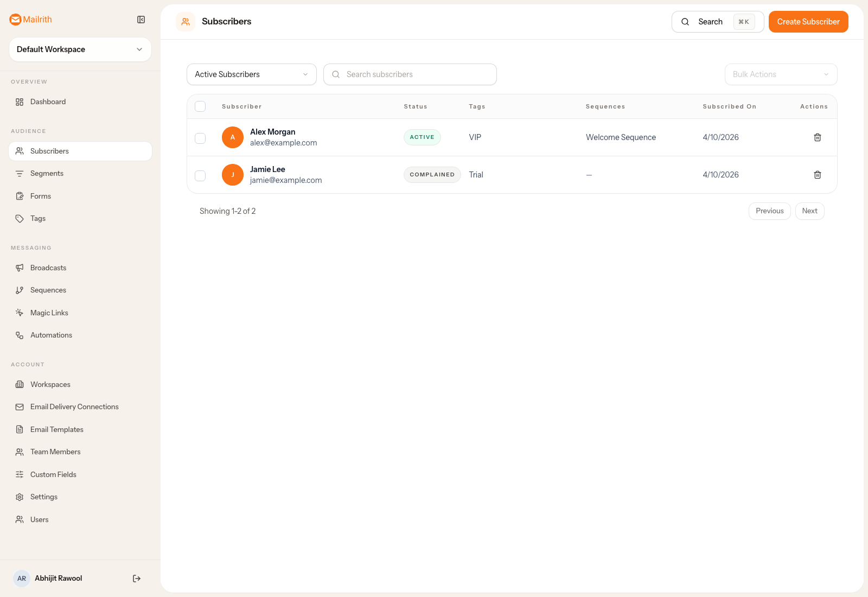
Task: Expand the Active Subscribers filter dropdown
Action: (251, 74)
